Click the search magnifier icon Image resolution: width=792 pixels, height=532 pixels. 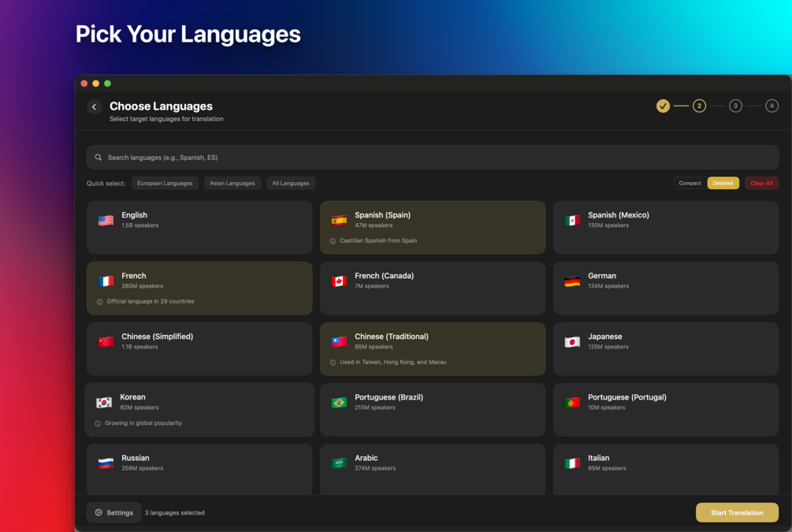[x=99, y=158]
